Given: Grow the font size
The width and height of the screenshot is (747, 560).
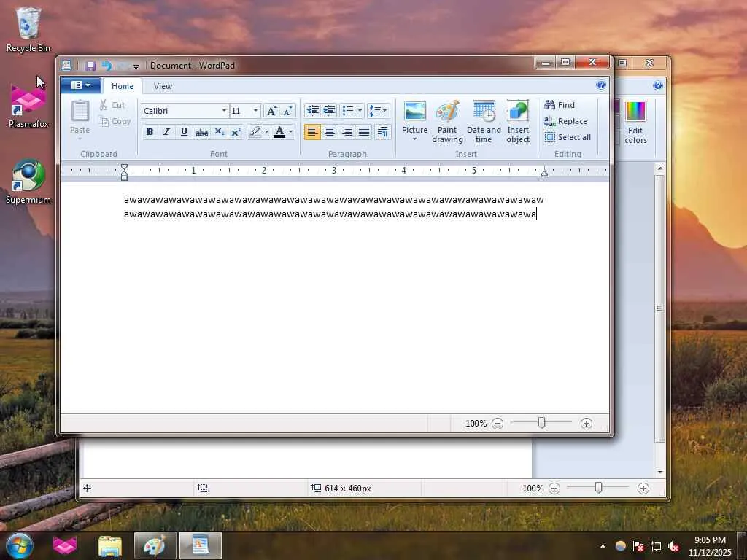Looking at the screenshot, I should (x=271, y=111).
